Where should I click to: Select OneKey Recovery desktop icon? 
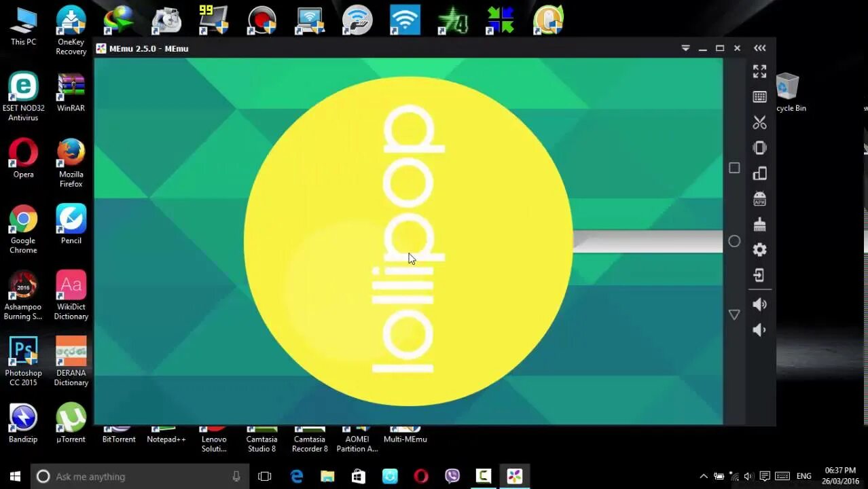click(x=71, y=31)
